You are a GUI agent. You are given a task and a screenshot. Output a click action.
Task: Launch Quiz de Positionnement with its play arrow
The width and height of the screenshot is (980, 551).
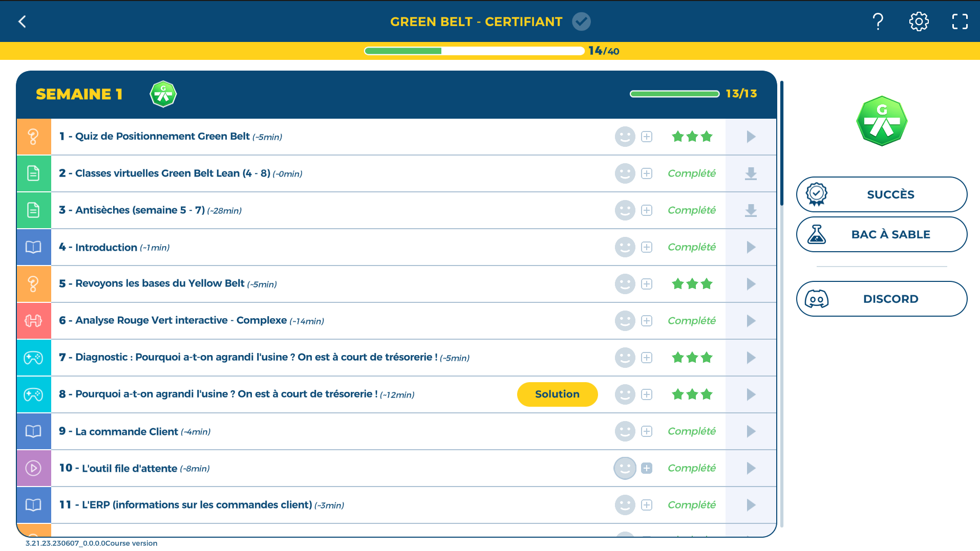751,137
